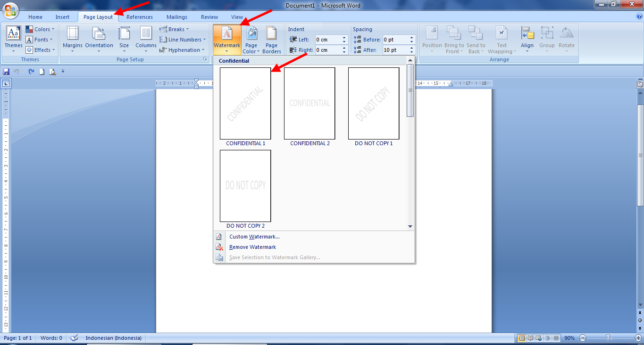The width and height of the screenshot is (644, 345).
Task: Click Send to Back
Action: coord(476,40)
